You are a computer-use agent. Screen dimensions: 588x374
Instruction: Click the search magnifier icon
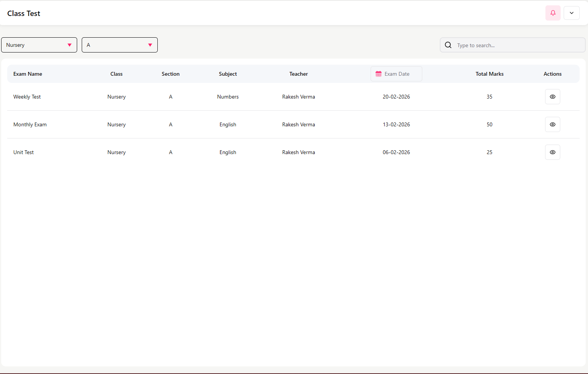448,45
